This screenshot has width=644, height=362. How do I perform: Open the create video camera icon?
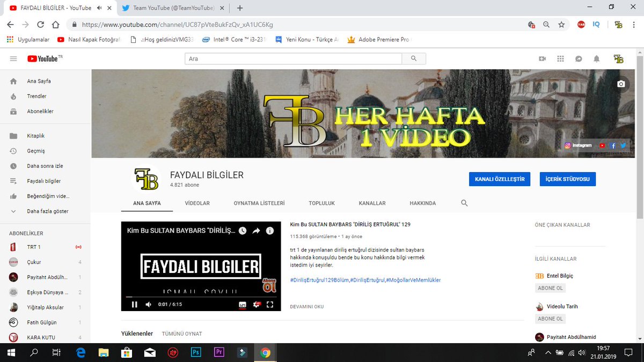tap(543, 59)
